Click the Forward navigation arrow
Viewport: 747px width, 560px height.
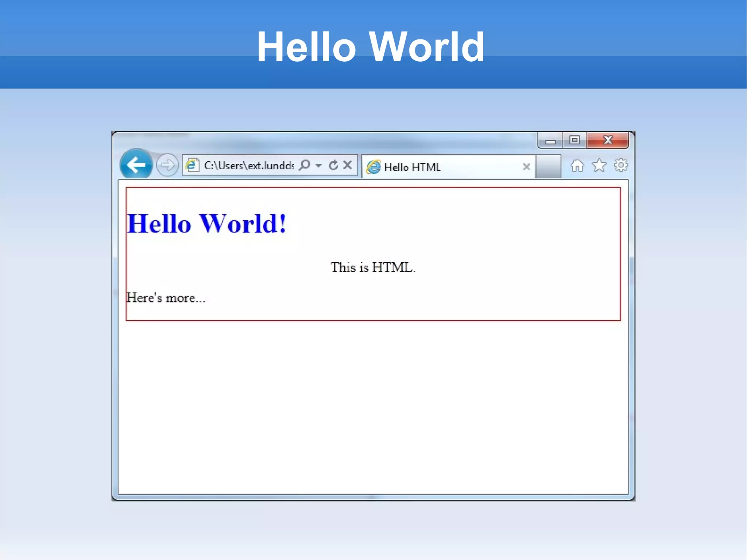167,165
